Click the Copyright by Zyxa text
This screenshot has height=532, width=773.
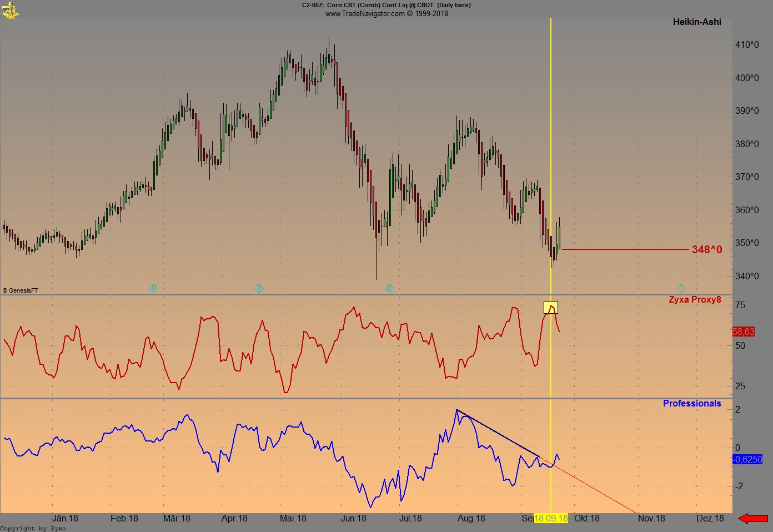[33, 528]
